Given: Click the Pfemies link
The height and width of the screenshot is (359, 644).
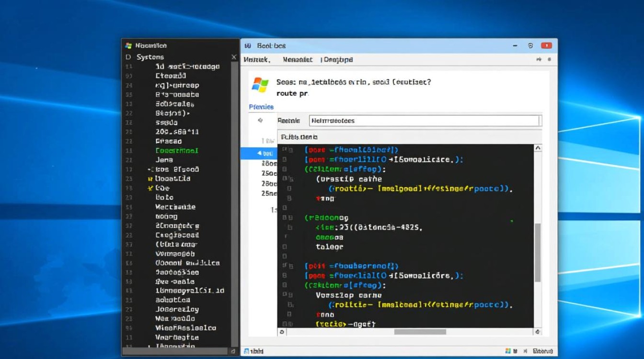Looking at the screenshot, I should (261, 107).
